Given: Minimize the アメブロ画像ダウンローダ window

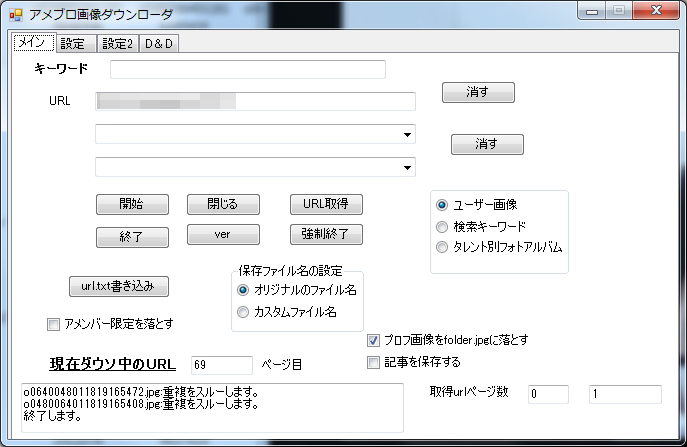Looking at the screenshot, I should click(592, 11).
